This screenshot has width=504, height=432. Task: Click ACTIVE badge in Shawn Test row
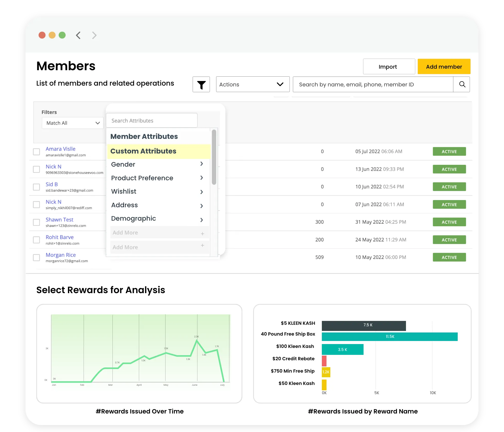[449, 222]
